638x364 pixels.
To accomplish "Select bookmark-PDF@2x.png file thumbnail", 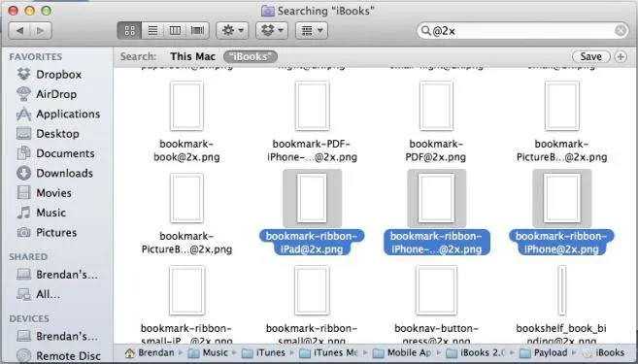I will coord(436,106).
